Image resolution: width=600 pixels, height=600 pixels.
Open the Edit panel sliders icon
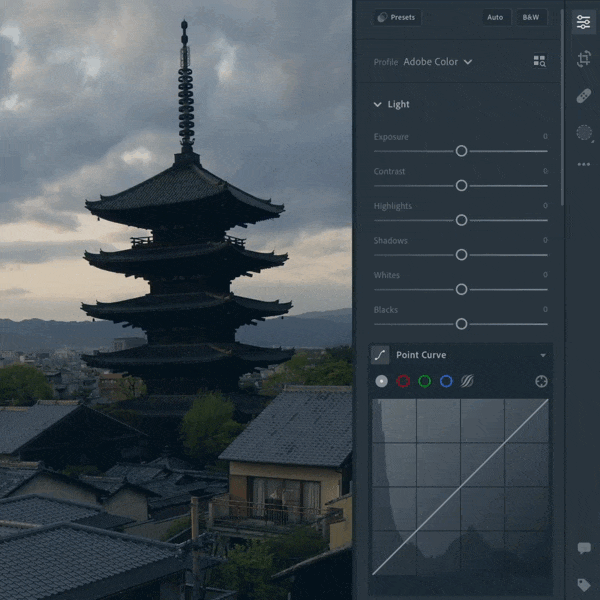(x=583, y=22)
